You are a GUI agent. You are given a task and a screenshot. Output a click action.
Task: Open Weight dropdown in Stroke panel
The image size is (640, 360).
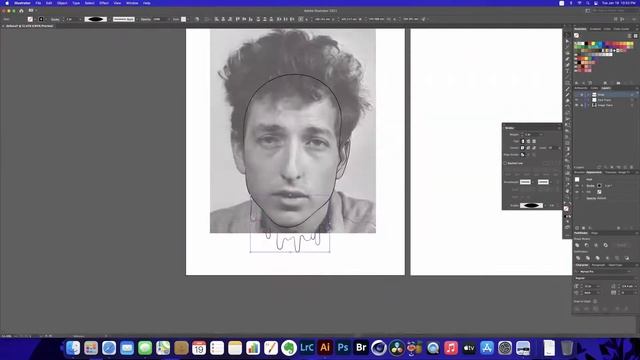(x=541, y=135)
